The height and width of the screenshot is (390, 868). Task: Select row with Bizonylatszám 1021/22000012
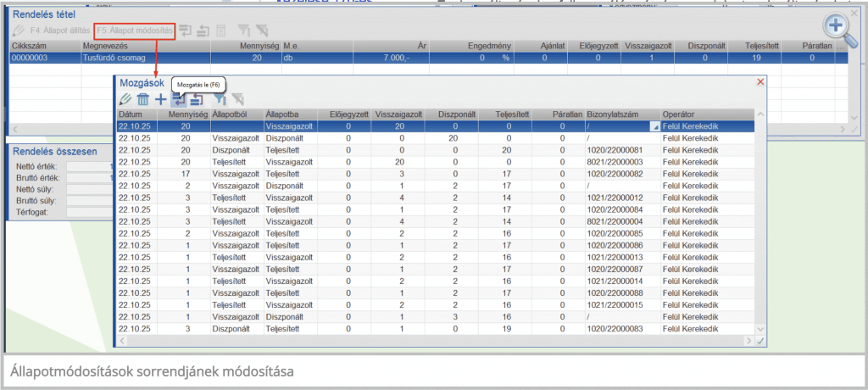(437, 196)
